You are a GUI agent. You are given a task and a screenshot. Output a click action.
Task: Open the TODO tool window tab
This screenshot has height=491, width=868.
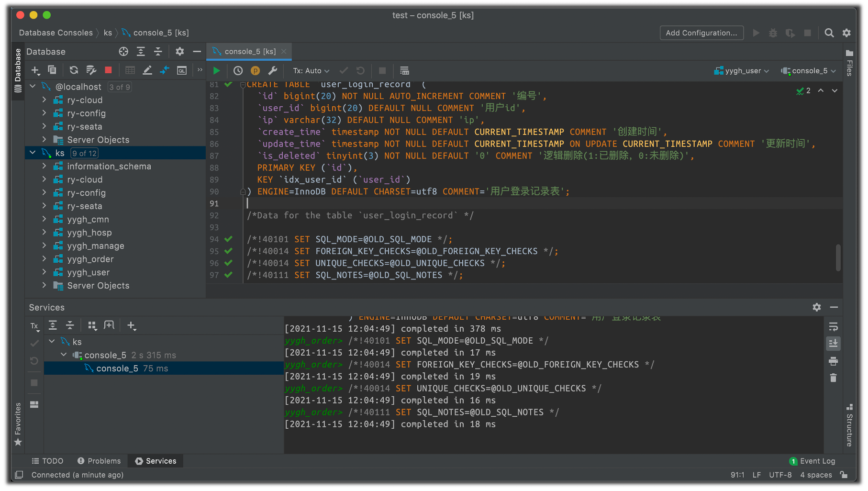[47, 461]
